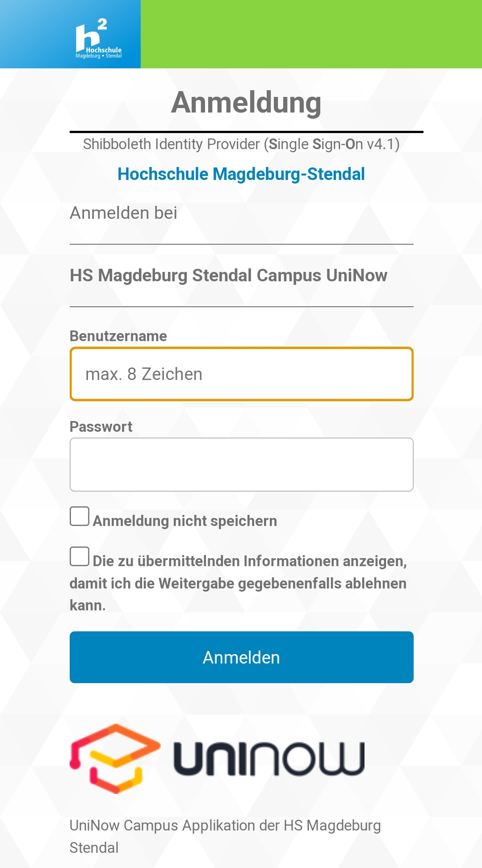This screenshot has height=868, width=482.
Task: Click the Benutzername field label
Action: tap(118, 336)
